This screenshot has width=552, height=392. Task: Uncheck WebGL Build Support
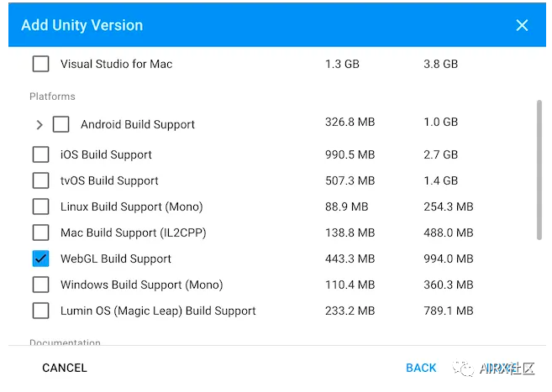(40, 259)
